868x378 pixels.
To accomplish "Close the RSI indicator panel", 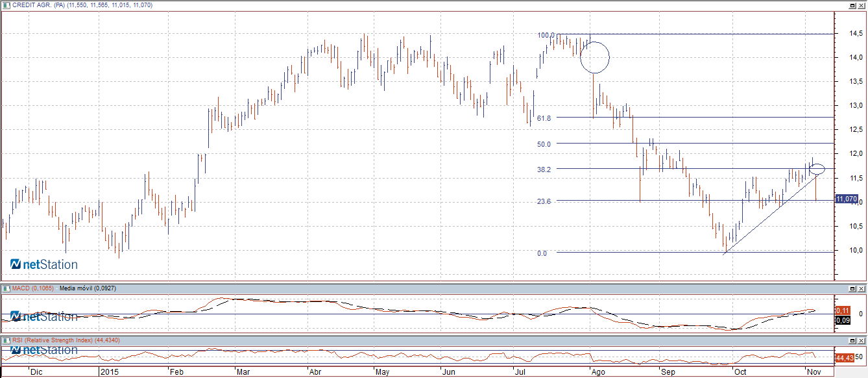I will (x=862, y=340).
